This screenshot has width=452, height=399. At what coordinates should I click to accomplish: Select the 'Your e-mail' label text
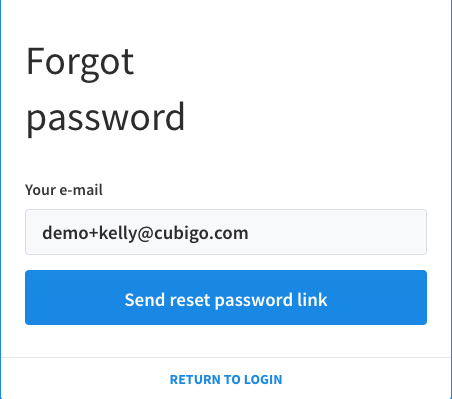pos(64,190)
